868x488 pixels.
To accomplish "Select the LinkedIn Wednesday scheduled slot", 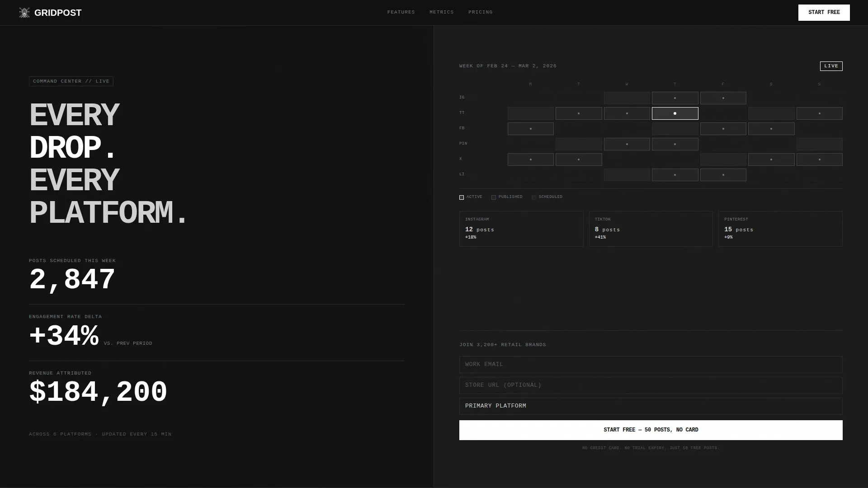I will click(x=627, y=175).
